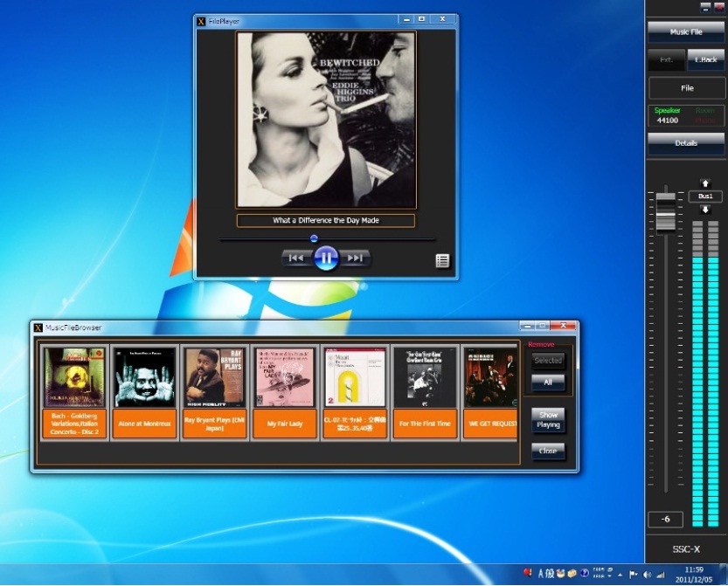Click the Bus up arrow
The height and width of the screenshot is (586, 728).
point(705,184)
